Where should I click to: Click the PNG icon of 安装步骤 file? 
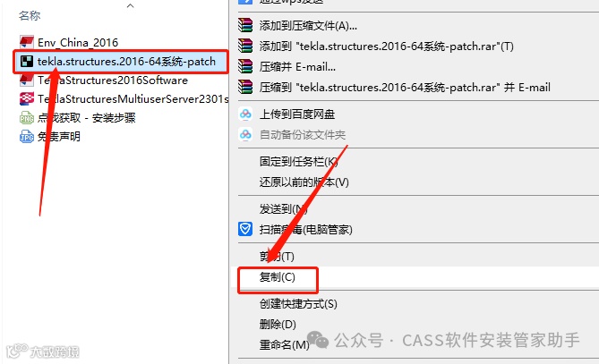click(26, 118)
